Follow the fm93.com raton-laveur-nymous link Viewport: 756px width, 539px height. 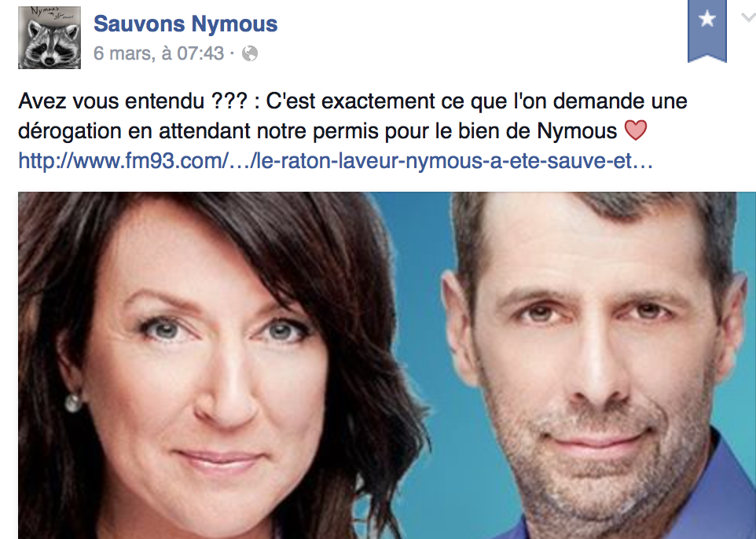tap(336, 160)
